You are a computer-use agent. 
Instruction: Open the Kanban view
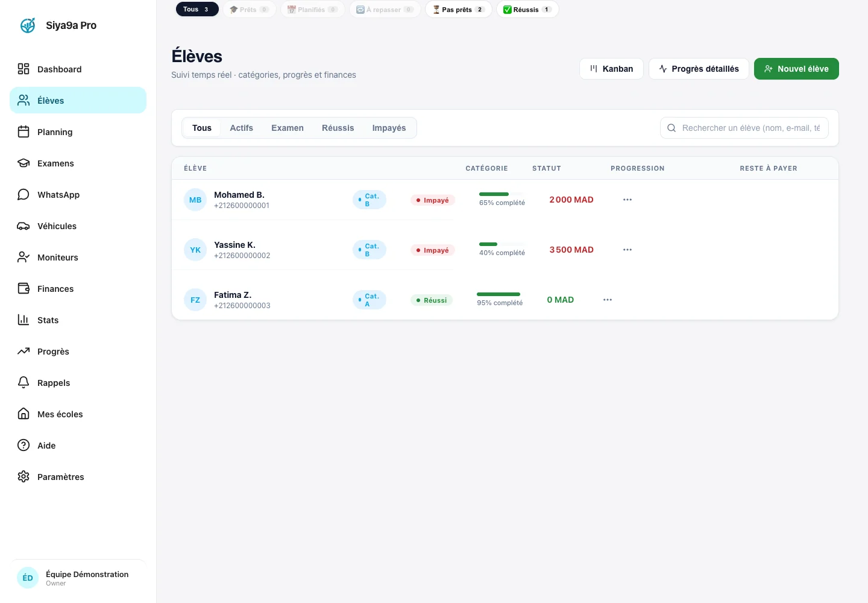coord(611,69)
